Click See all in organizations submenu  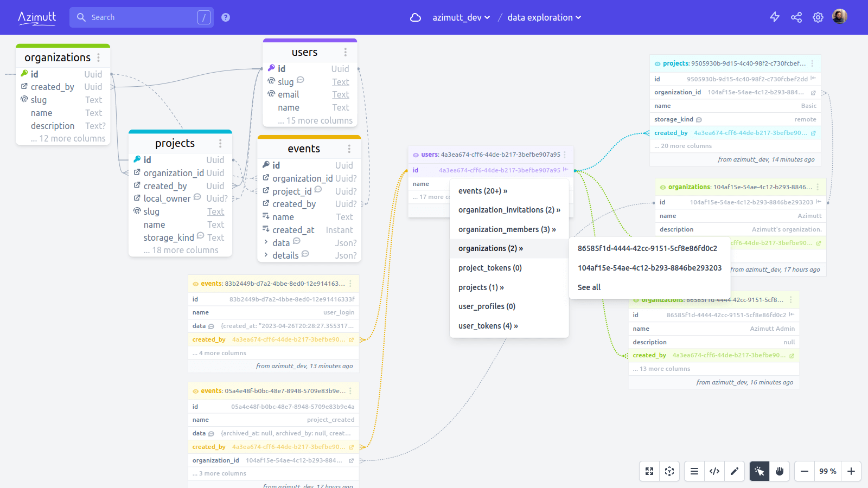coord(589,287)
